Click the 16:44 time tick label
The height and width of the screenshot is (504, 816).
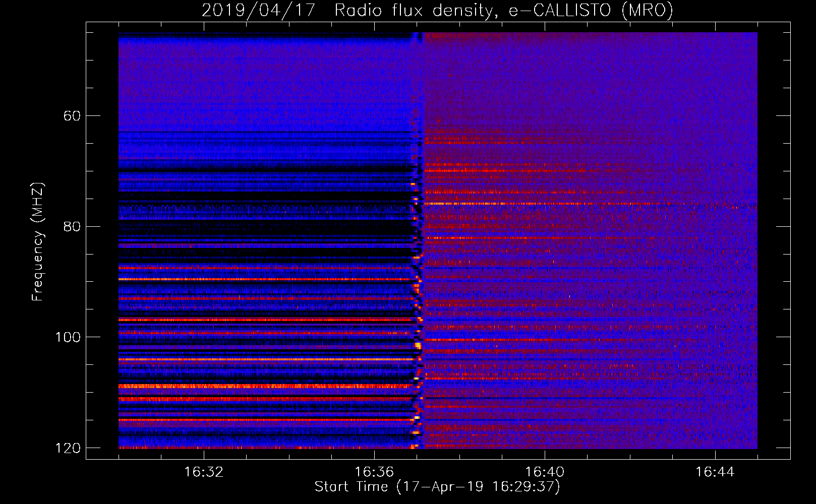[715, 472]
